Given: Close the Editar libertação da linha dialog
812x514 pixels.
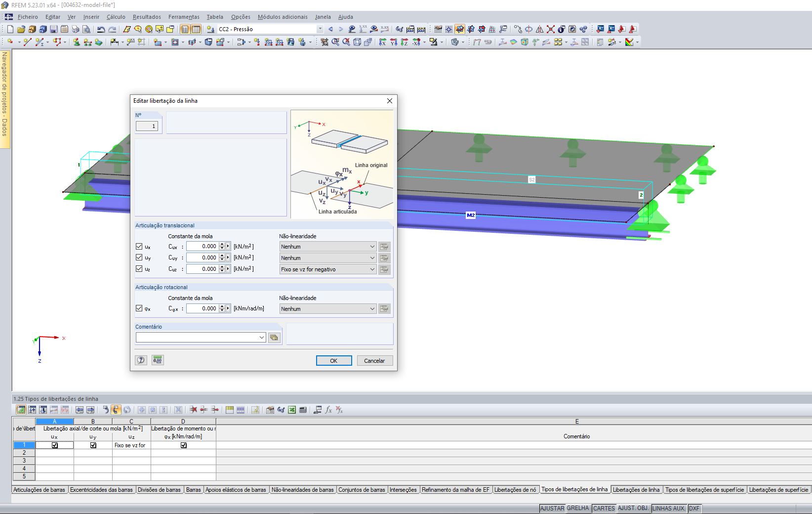Looking at the screenshot, I should 390,101.
